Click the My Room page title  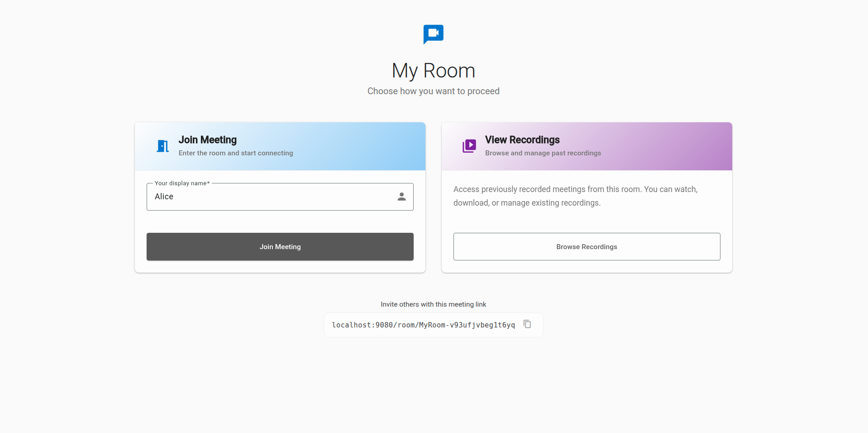pos(433,71)
